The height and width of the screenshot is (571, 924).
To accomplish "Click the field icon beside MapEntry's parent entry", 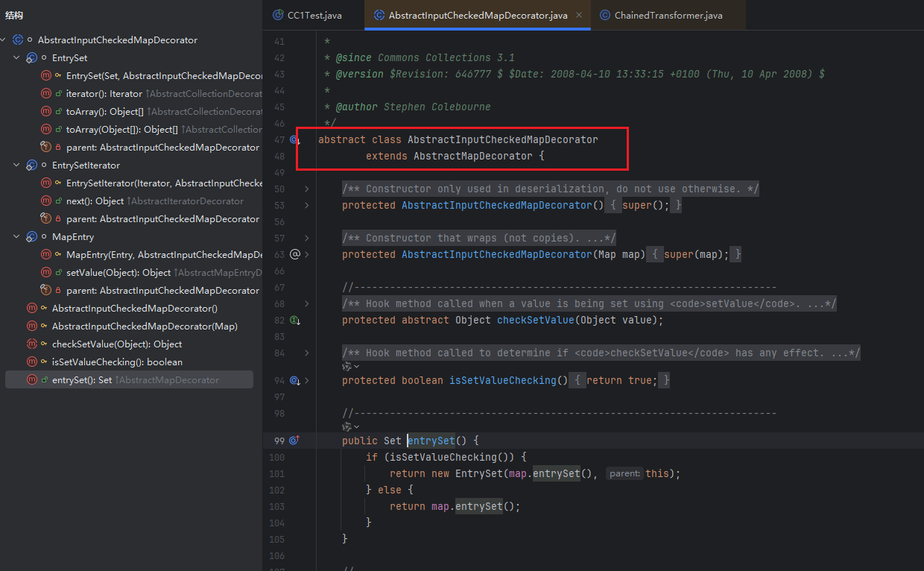I will point(45,291).
